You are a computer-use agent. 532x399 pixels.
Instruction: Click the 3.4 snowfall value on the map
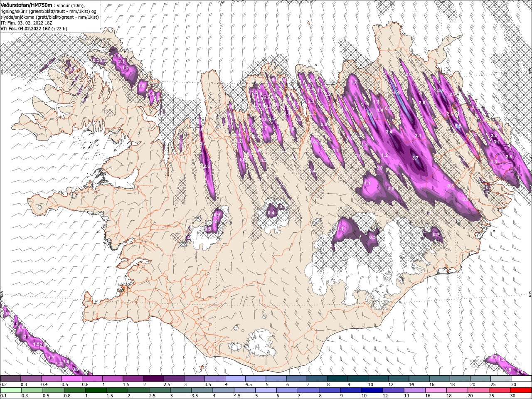pos(389,132)
